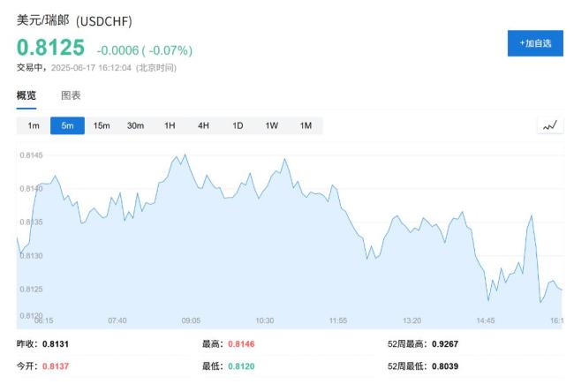Click the 最低 value 0.8120
The width and height of the screenshot is (574, 392).
pyautogui.click(x=241, y=366)
